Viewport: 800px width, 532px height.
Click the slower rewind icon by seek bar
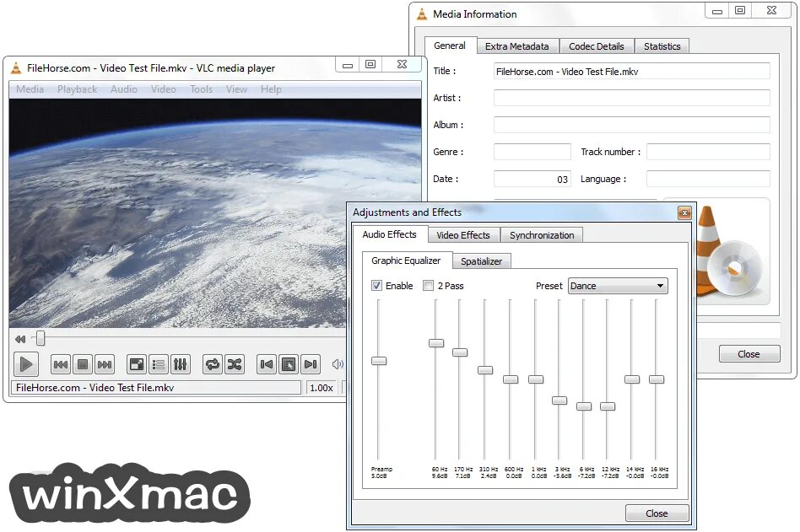tap(20, 339)
